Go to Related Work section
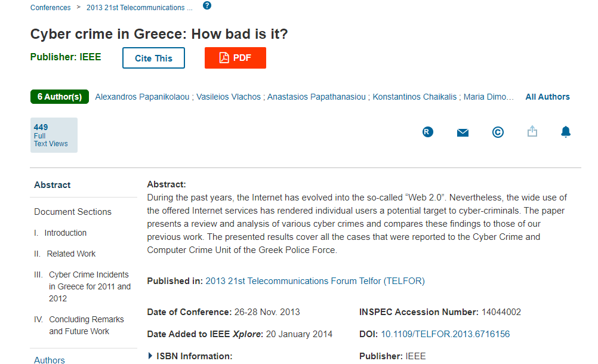The width and height of the screenshot is (598, 364). coord(71,254)
